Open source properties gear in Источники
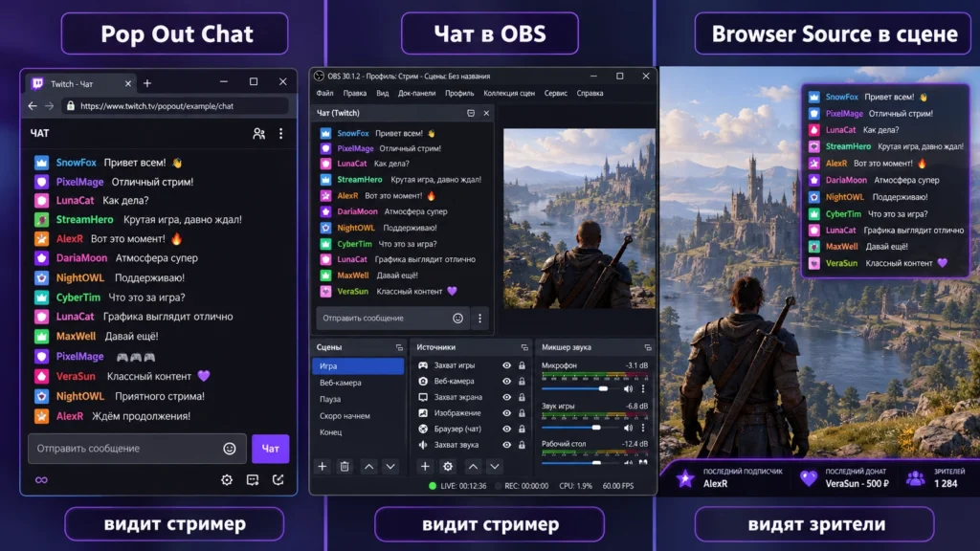 click(448, 466)
